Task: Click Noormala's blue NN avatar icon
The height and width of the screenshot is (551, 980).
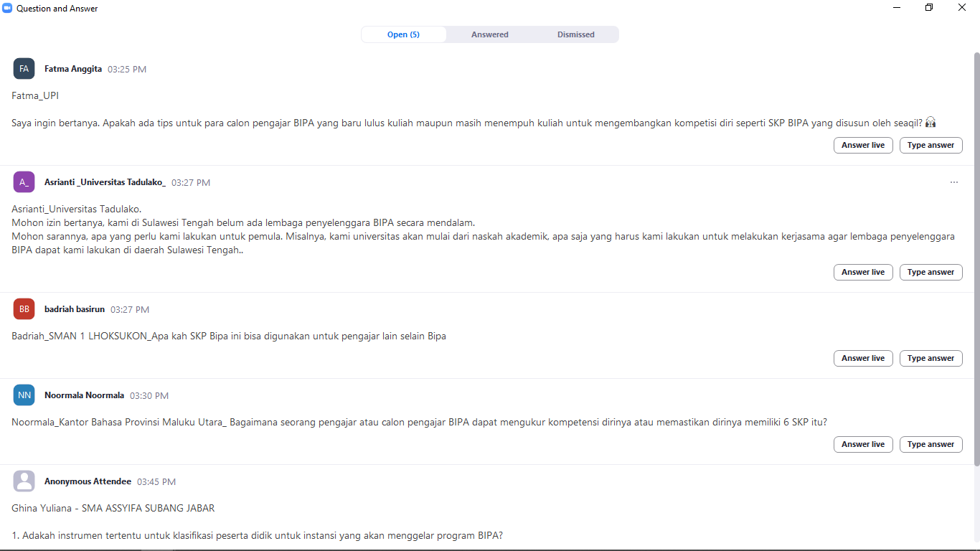Action: pyautogui.click(x=24, y=395)
